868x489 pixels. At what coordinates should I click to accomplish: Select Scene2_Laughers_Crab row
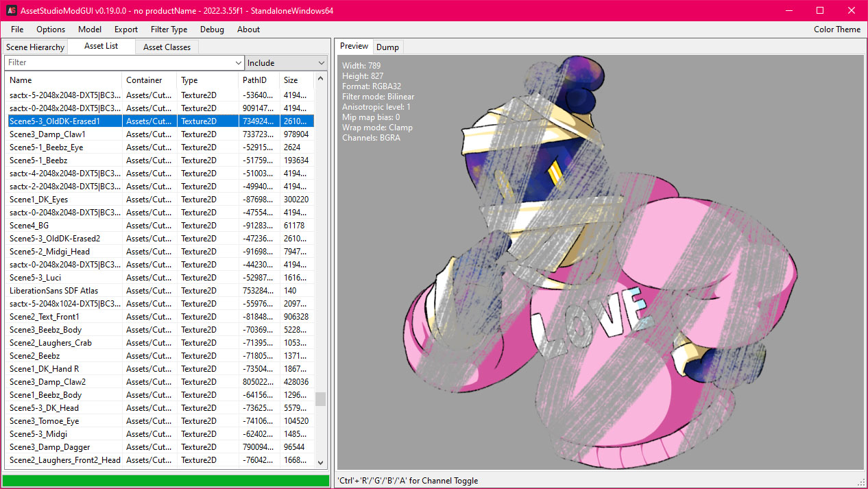point(160,343)
